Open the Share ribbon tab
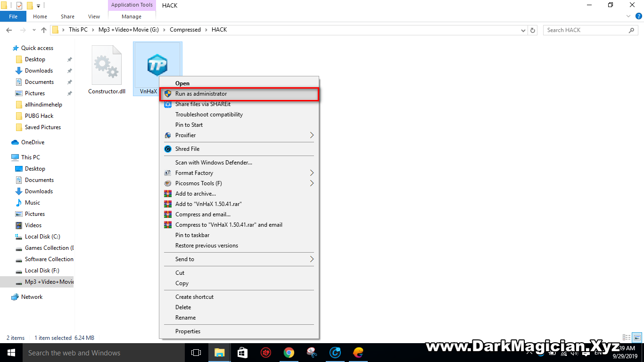644x362 pixels. (67, 16)
